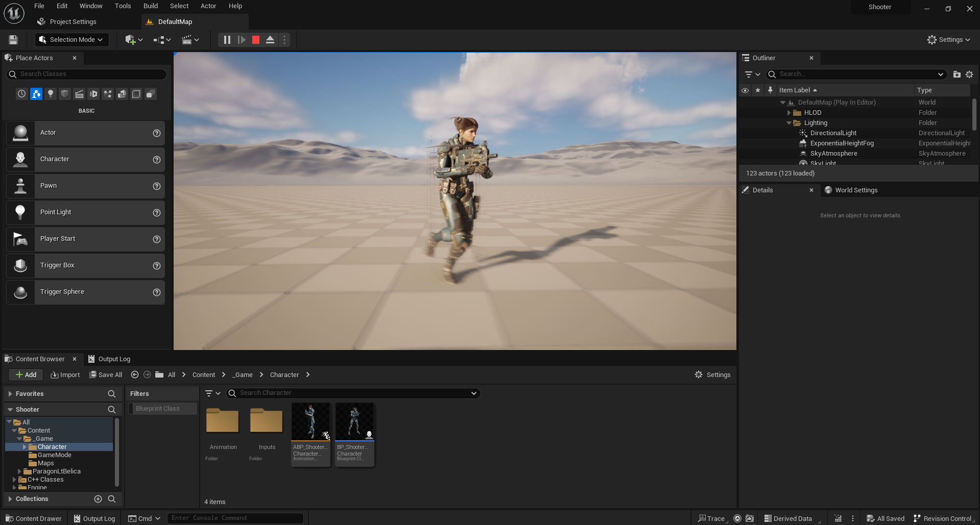980x525 pixels.
Task: Click the frame skip button
Action: tap(242, 40)
